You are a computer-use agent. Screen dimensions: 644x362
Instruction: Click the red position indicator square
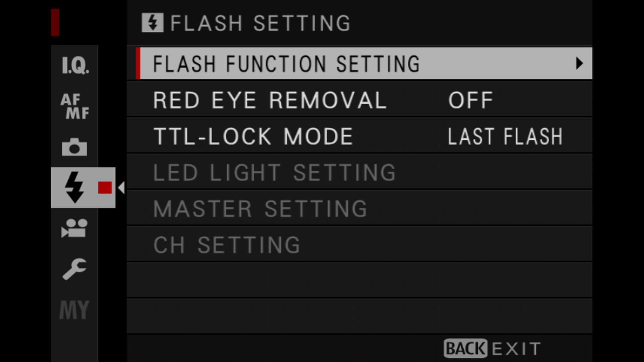104,187
